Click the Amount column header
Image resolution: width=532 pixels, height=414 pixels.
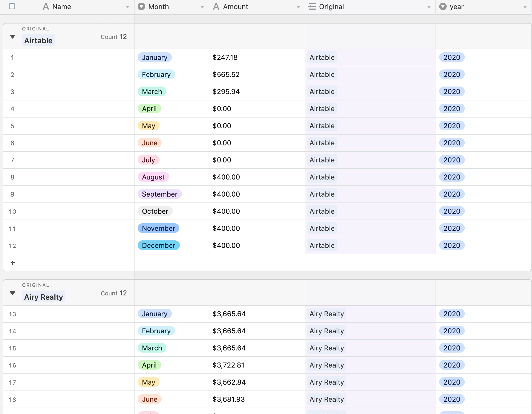pyautogui.click(x=257, y=7)
